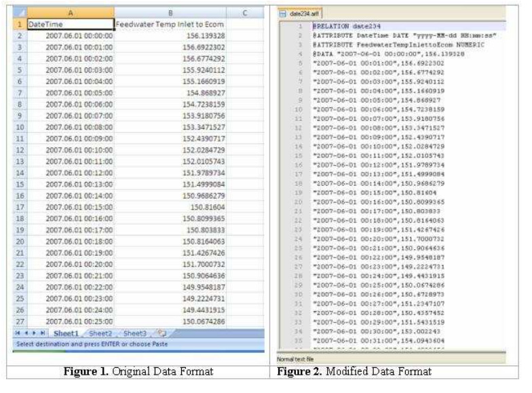Click the previous sheet navigation arrow
This screenshot has width=532, height=393.
(x=25, y=333)
